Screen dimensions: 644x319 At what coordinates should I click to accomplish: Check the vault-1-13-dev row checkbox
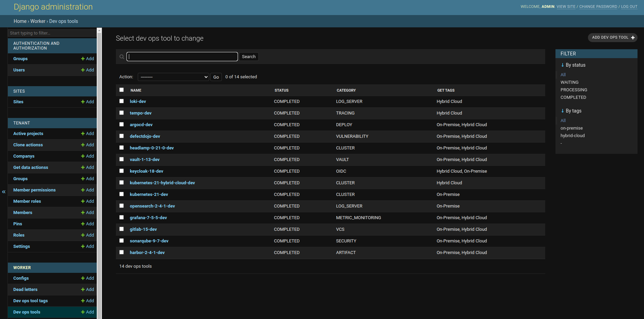pos(121,159)
